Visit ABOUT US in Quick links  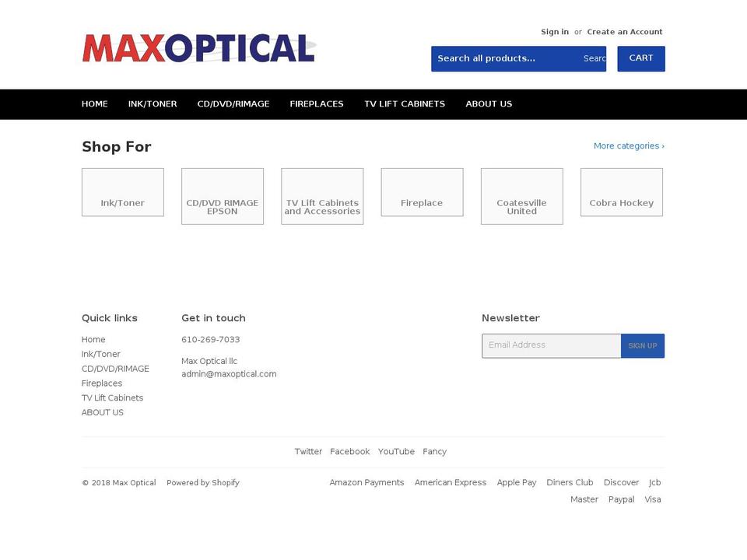(x=103, y=412)
